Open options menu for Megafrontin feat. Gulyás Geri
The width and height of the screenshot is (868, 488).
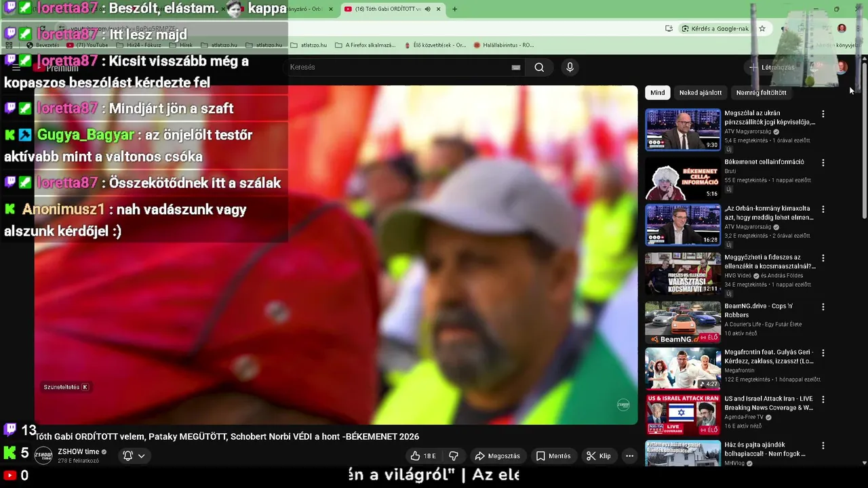click(x=823, y=353)
